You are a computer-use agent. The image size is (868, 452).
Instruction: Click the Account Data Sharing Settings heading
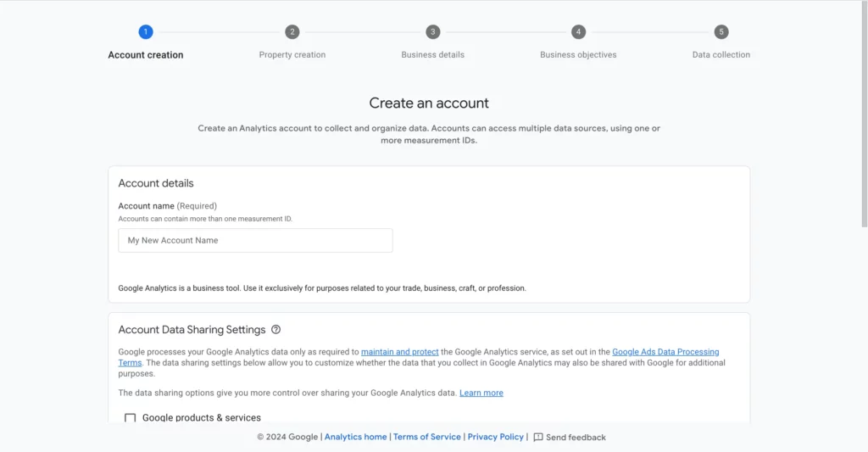pyautogui.click(x=192, y=330)
